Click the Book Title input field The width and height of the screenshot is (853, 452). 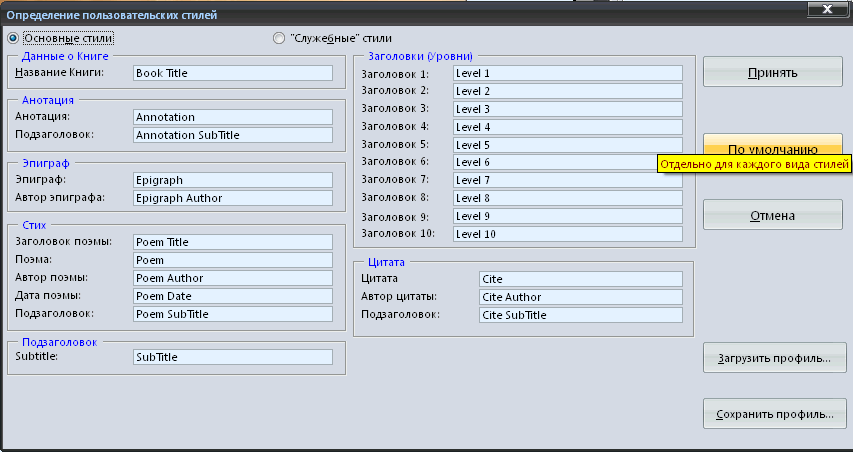pos(233,73)
